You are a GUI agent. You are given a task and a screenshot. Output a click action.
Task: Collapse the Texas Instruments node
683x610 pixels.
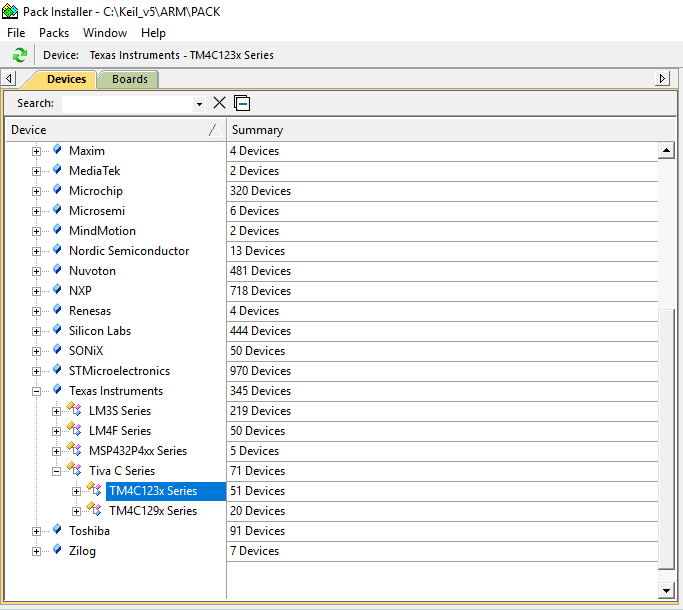37,392
